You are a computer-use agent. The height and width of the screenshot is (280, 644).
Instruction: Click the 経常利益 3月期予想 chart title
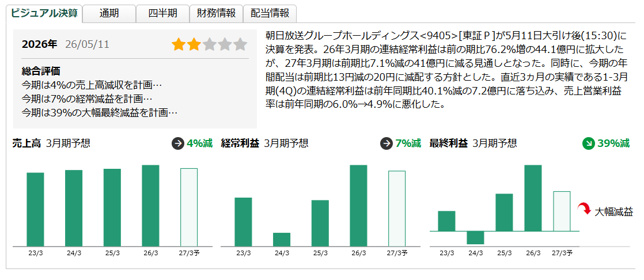click(264, 143)
